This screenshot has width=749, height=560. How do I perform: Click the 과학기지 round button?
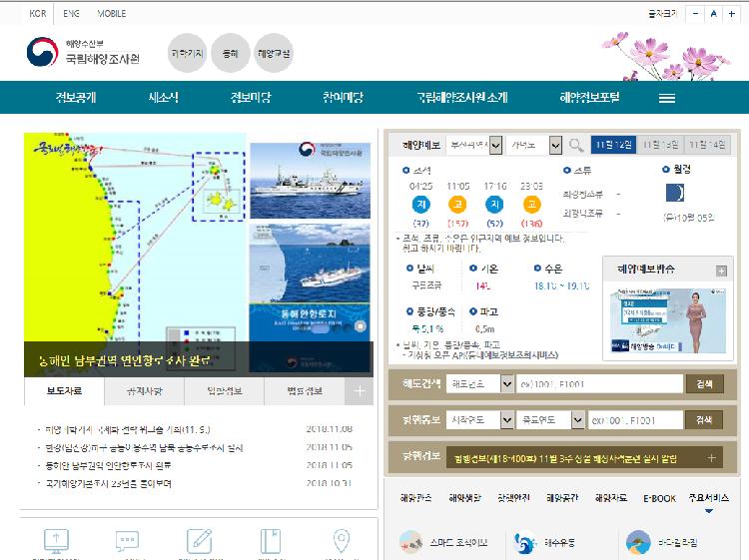[188, 53]
